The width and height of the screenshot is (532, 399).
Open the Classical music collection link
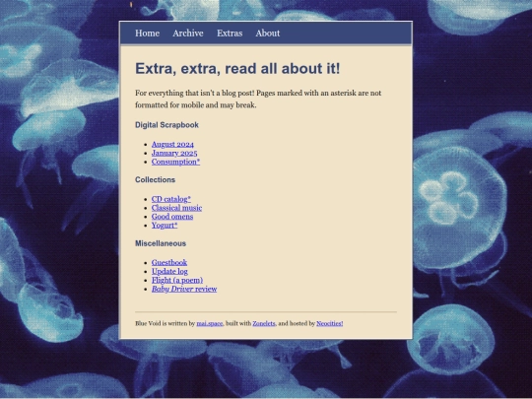176,208
